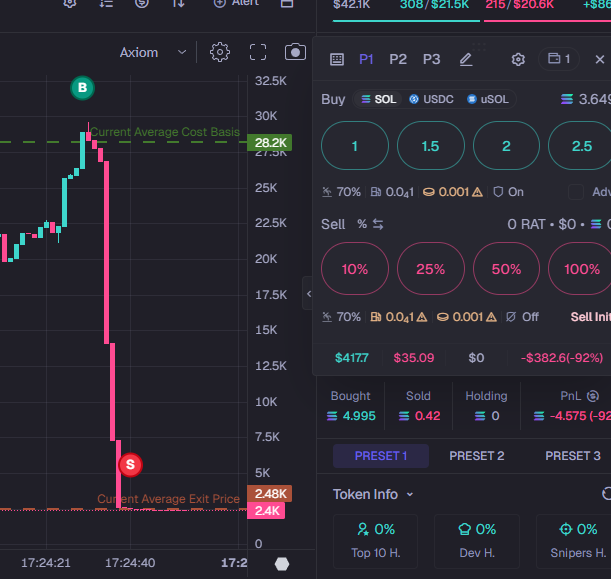Click the pencil edit presets icon
611x579 pixels.
click(466, 60)
